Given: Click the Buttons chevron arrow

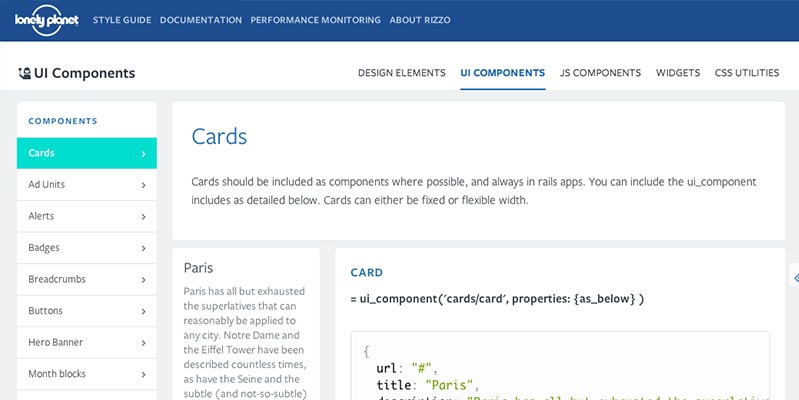Looking at the screenshot, I should pyautogui.click(x=143, y=311).
